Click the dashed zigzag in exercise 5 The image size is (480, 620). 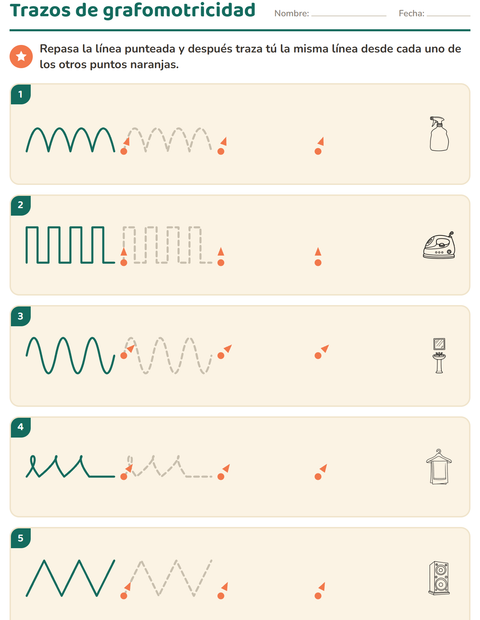(168, 578)
